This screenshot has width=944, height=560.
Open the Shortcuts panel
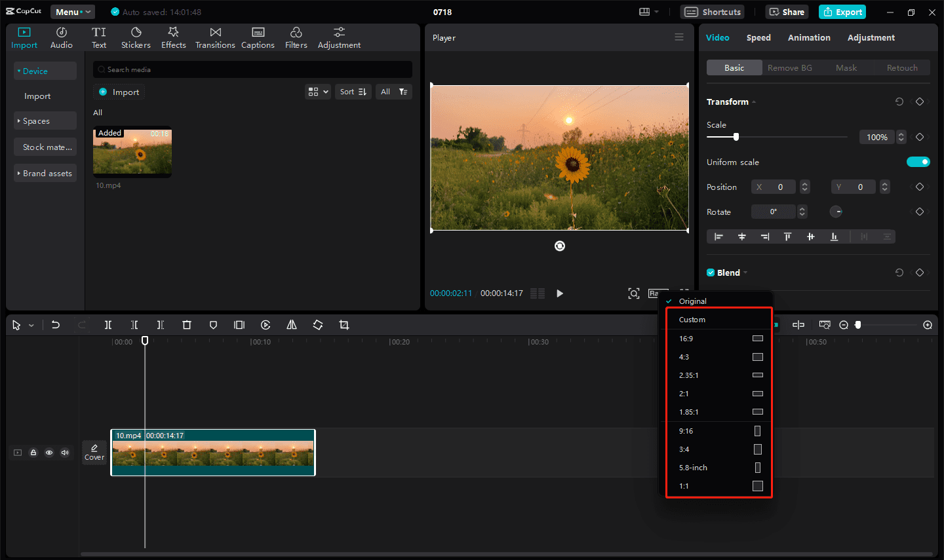(x=713, y=12)
